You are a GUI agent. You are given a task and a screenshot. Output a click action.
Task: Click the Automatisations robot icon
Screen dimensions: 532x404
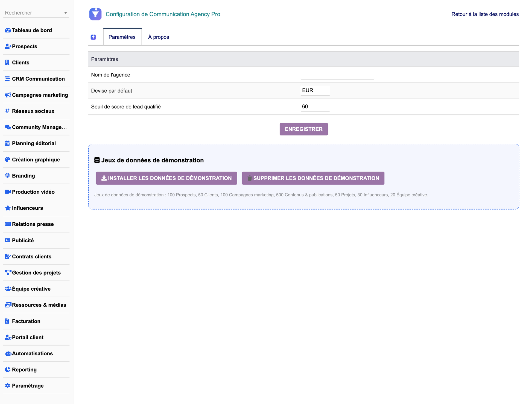point(8,353)
